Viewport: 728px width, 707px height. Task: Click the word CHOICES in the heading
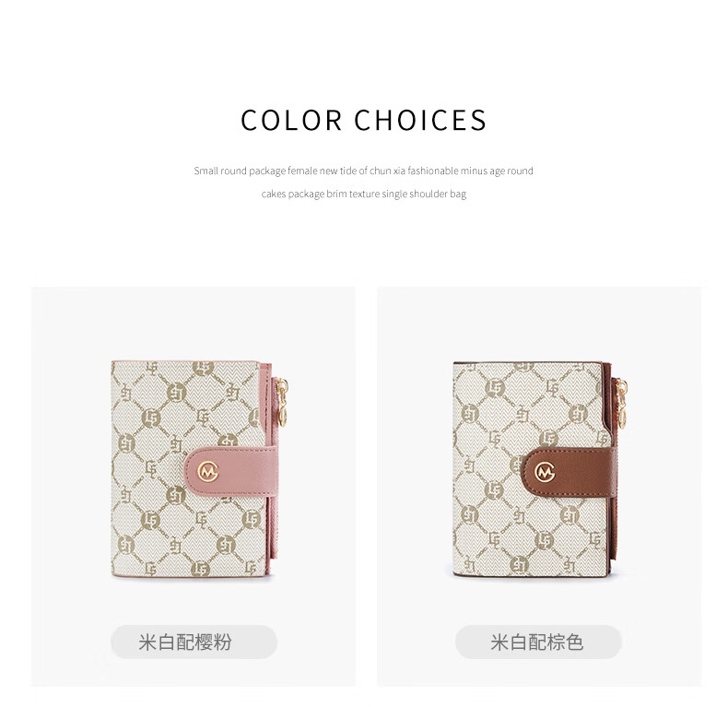click(420, 120)
